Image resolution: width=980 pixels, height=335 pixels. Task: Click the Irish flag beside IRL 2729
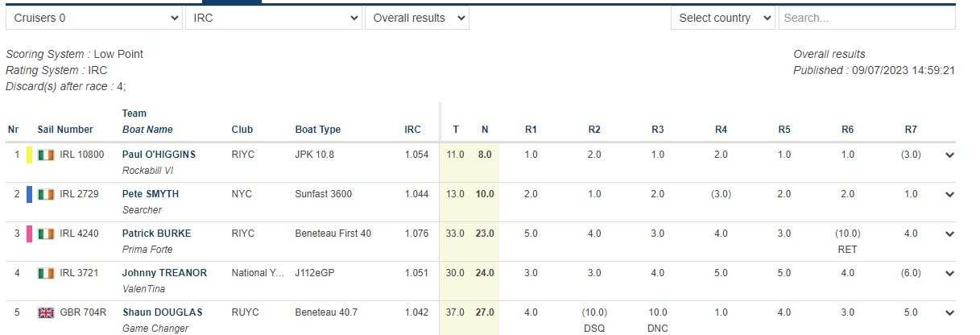pyautogui.click(x=46, y=194)
